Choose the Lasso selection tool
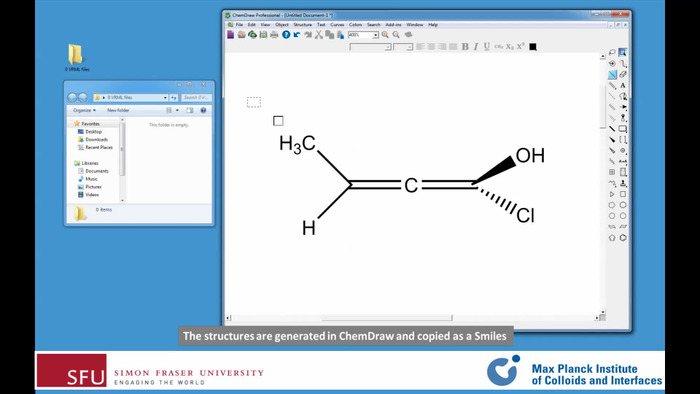 [x=612, y=53]
